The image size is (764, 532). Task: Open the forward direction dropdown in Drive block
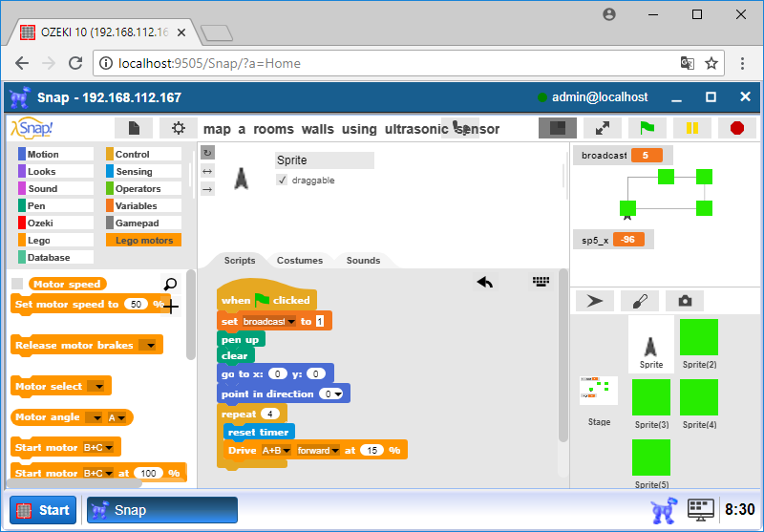point(335,451)
